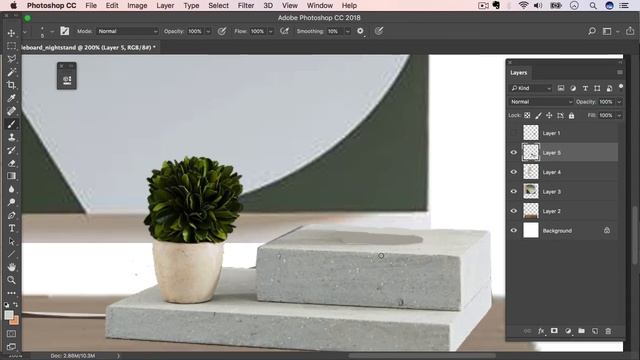Select the History Brush tool
Image resolution: width=640 pixels, height=360 pixels.
click(11, 150)
